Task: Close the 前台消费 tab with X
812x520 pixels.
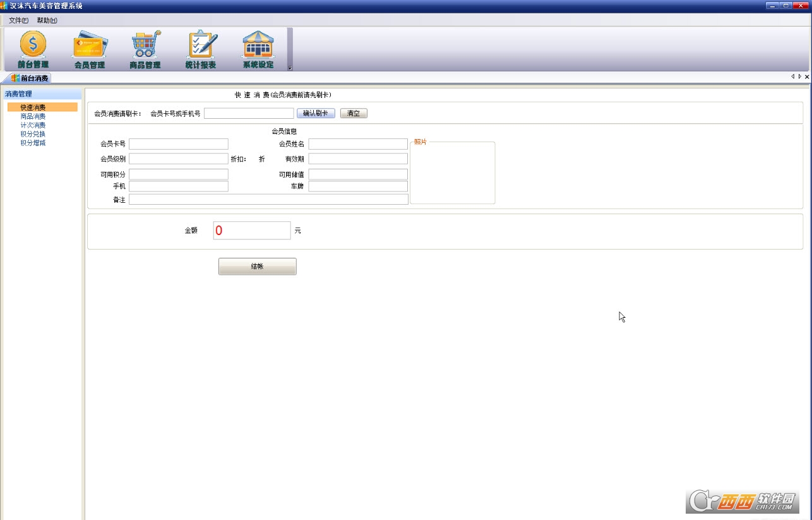Action: click(x=807, y=76)
